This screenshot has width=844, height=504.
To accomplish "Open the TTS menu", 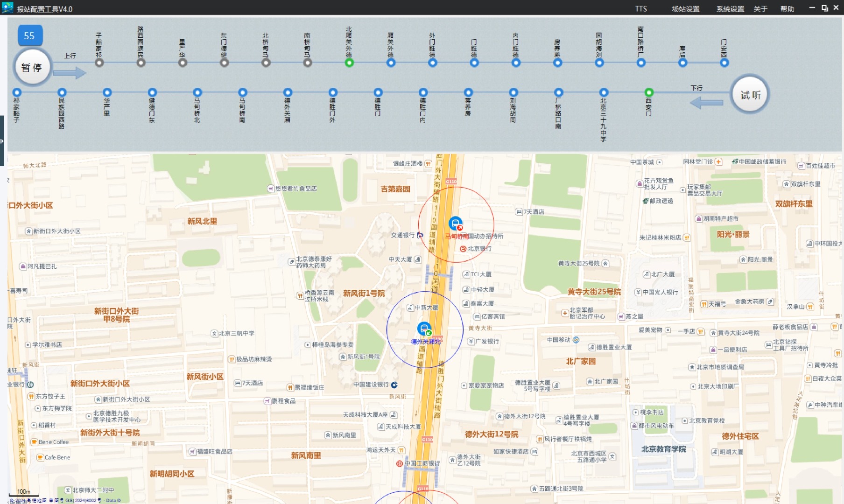I will (x=641, y=9).
